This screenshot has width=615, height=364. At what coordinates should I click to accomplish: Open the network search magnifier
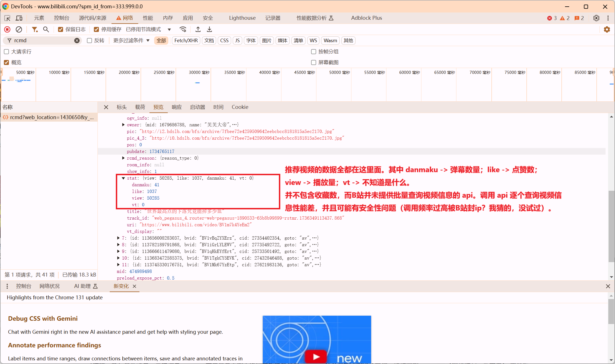46,29
